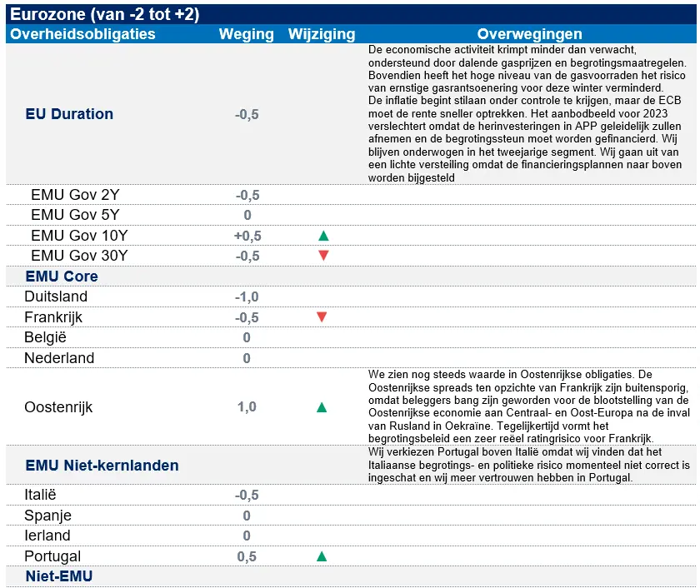
Task: Click the -1,0 weighting for Duitsland
Action: 247,296
